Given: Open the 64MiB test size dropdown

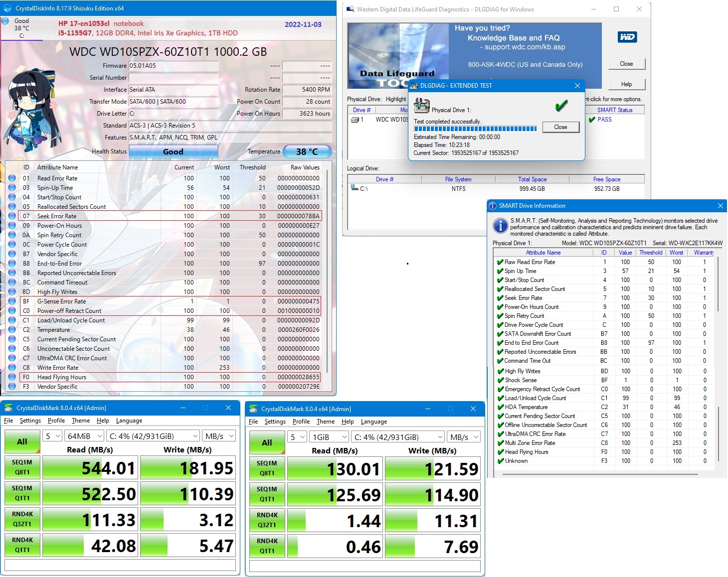Looking at the screenshot, I should point(85,436).
